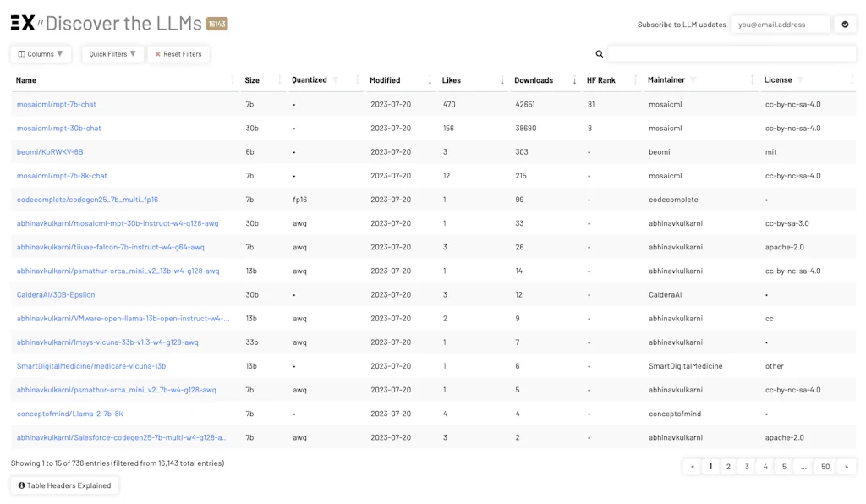Click the subscribe checkmark icon
Viewport: 866px width, 504px height.
pos(844,25)
